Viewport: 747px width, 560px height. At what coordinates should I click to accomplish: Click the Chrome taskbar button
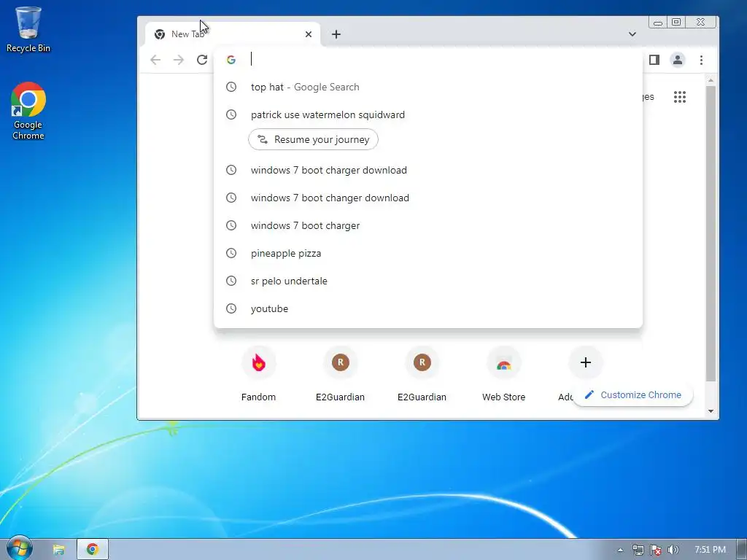(93, 550)
